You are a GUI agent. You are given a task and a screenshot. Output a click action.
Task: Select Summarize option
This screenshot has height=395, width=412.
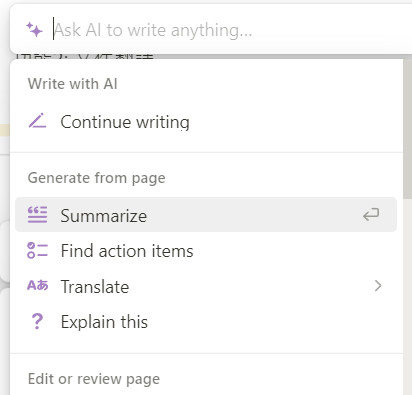206,215
